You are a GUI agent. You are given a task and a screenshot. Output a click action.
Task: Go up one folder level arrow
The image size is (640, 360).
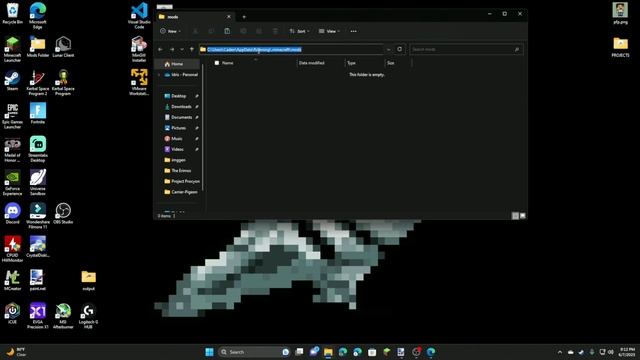pos(191,49)
